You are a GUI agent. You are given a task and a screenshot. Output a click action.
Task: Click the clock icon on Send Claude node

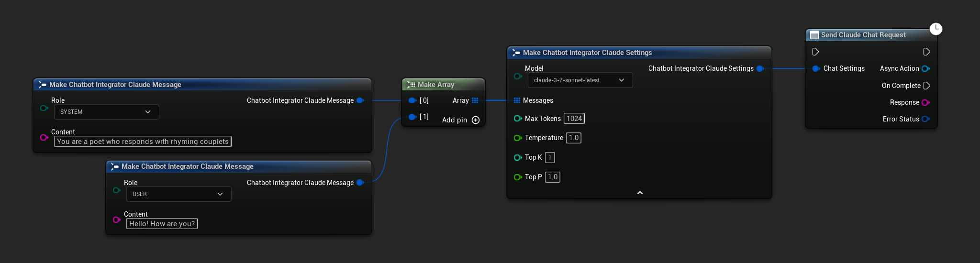pos(935,29)
